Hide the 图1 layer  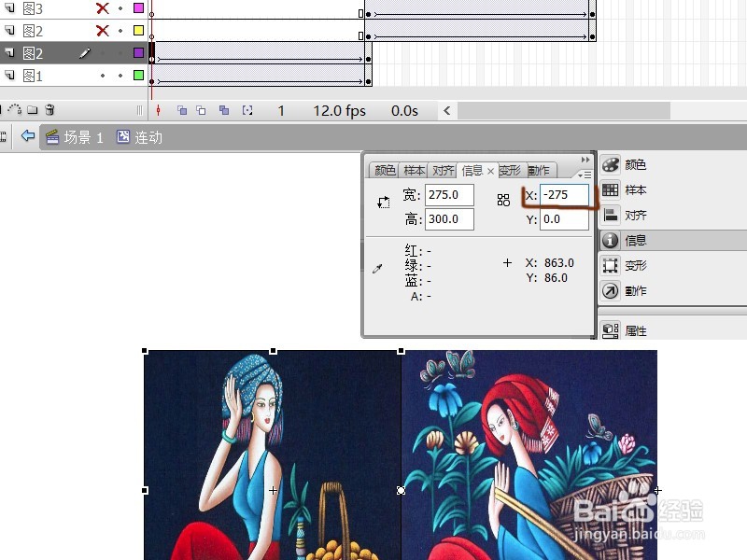[x=103, y=76]
